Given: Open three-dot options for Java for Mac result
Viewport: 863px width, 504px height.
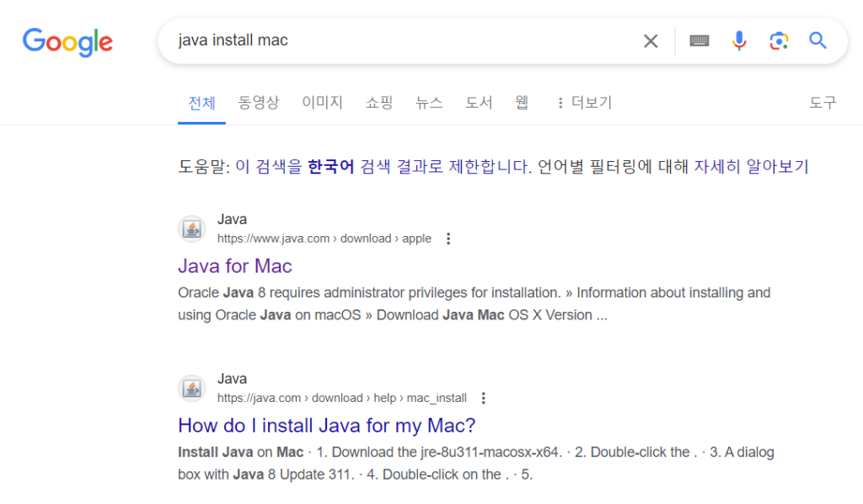Looking at the screenshot, I should [x=448, y=239].
